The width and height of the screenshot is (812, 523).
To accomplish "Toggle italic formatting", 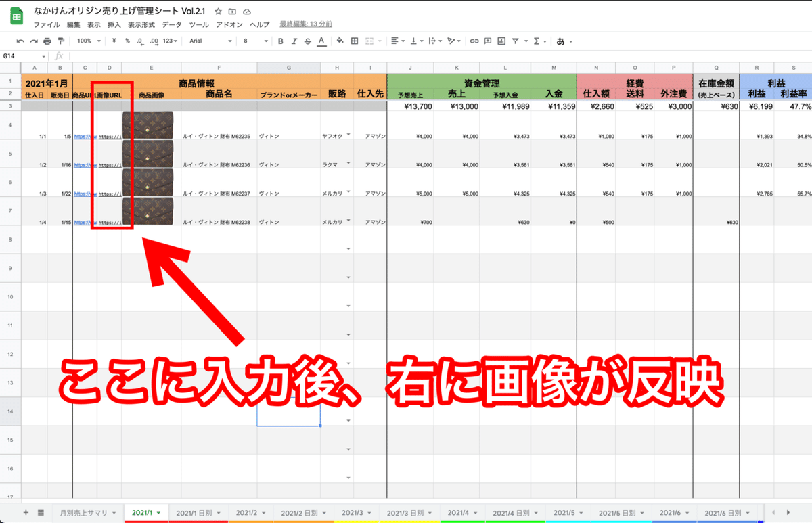I will tap(294, 41).
